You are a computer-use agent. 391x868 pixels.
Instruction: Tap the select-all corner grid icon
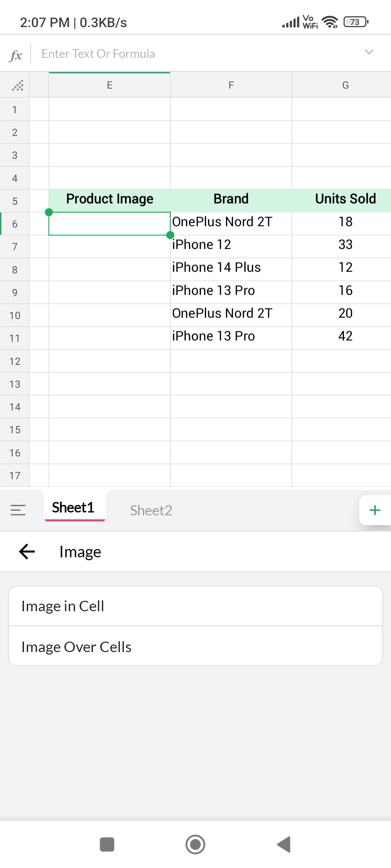tap(17, 85)
